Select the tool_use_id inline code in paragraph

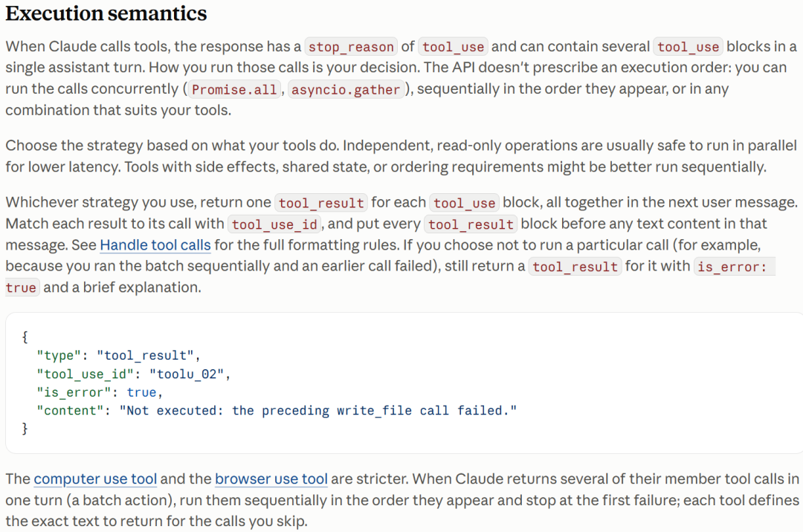[274, 224]
